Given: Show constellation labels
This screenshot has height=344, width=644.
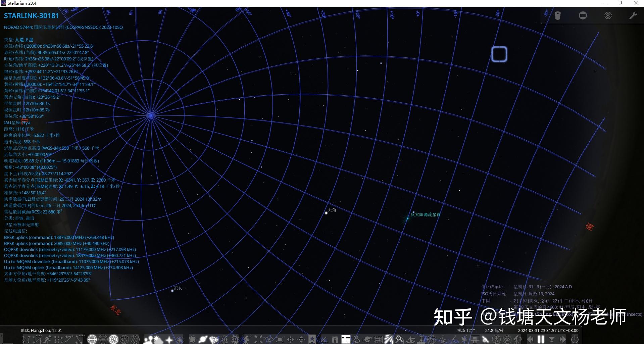Looking at the screenshot, I should [38, 339].
